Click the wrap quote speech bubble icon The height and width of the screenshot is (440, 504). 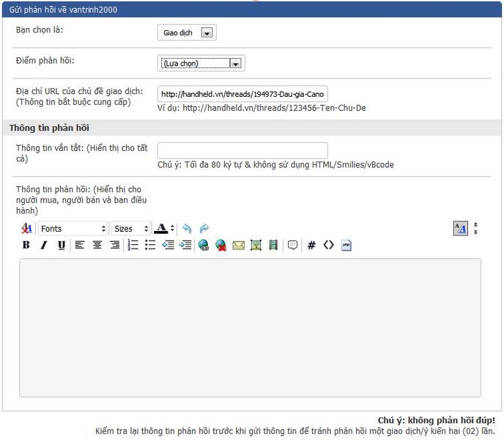[x=292, y=245]
